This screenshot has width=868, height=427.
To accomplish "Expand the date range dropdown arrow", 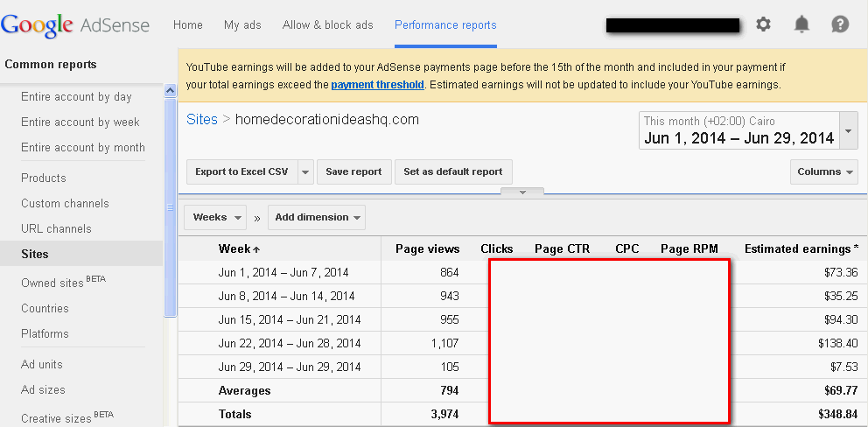I will 848,131.
